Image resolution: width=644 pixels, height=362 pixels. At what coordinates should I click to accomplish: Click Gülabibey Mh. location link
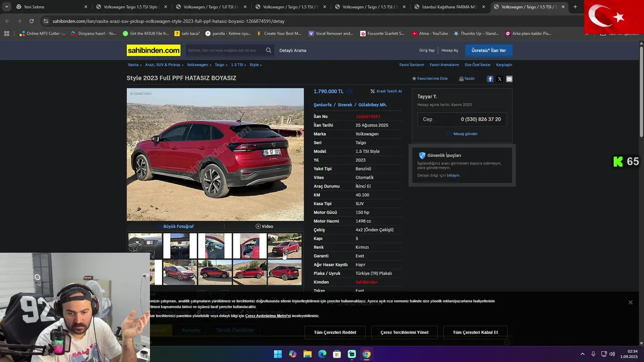coord(372,105)
